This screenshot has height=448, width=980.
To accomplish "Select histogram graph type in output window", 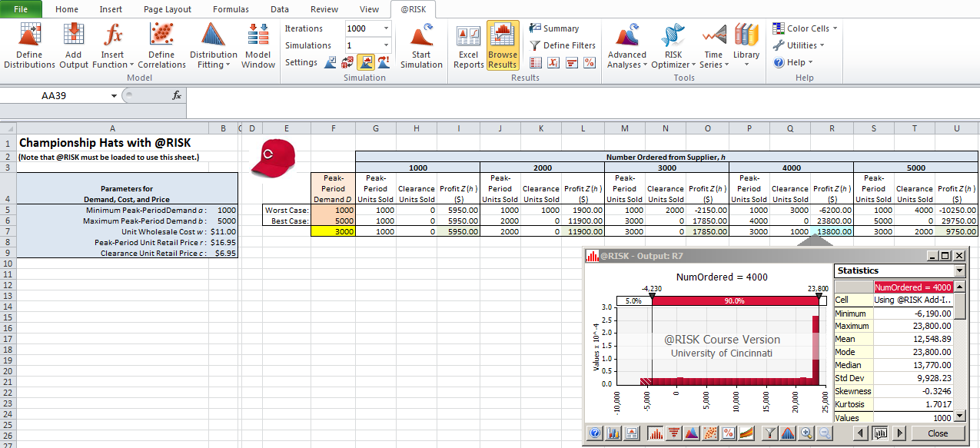I will pos(656,433).
